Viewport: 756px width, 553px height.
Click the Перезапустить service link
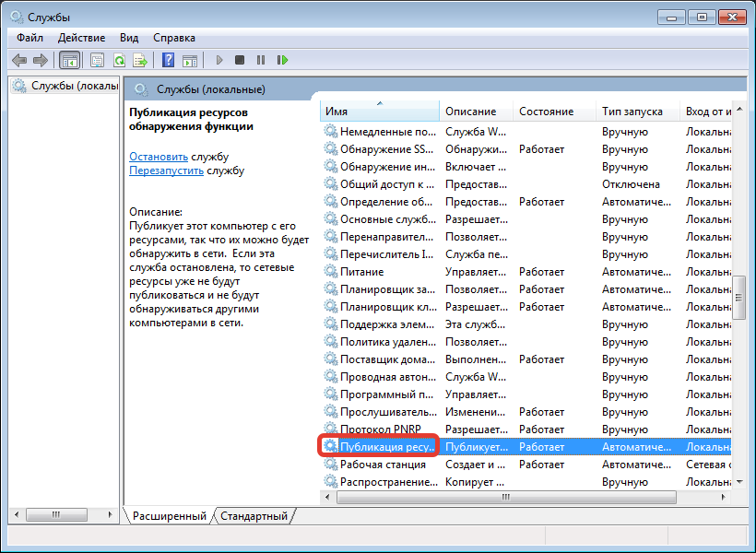166,171
